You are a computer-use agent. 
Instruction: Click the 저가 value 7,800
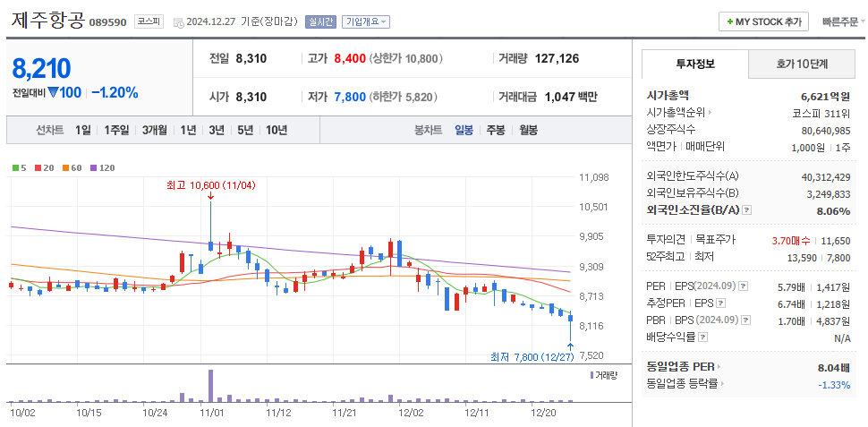350,97
